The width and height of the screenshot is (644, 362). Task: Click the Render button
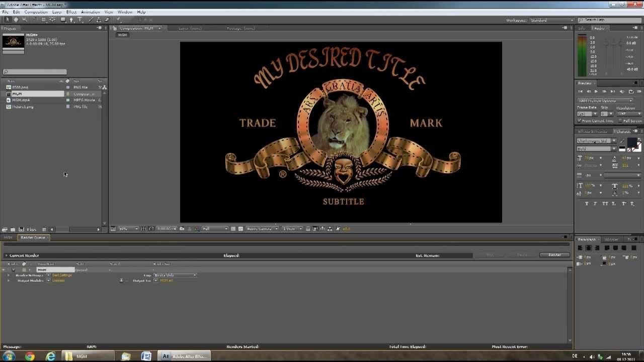pyautogui.click(x=554, y=255)
